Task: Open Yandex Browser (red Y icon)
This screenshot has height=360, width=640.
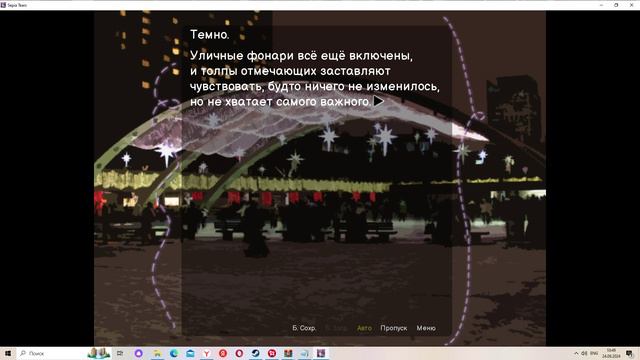Action: [207, 353]
